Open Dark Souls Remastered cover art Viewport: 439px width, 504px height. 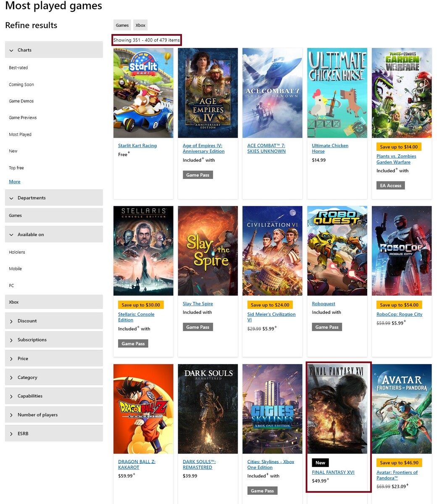click(x=208, y=409)
